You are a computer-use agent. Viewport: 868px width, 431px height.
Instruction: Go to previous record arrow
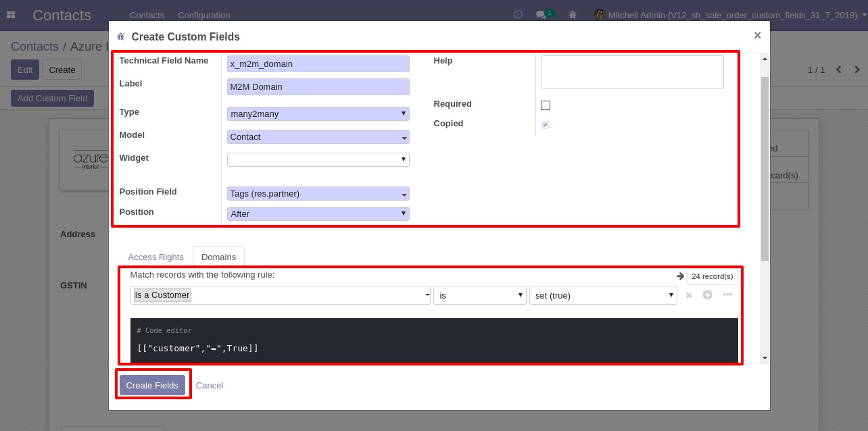tap(839, 70)
